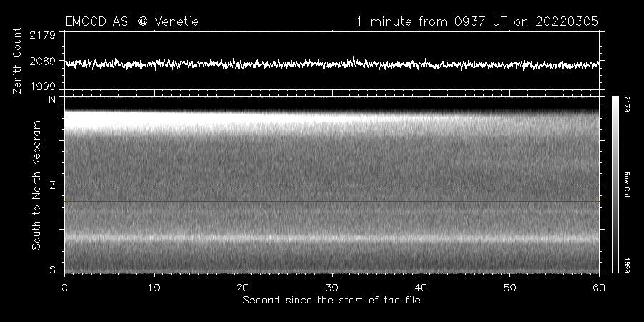Viewport: 644px width, 322px height.
Task: Click the zenith count time series trace
Action: click(x=332, y=64)
